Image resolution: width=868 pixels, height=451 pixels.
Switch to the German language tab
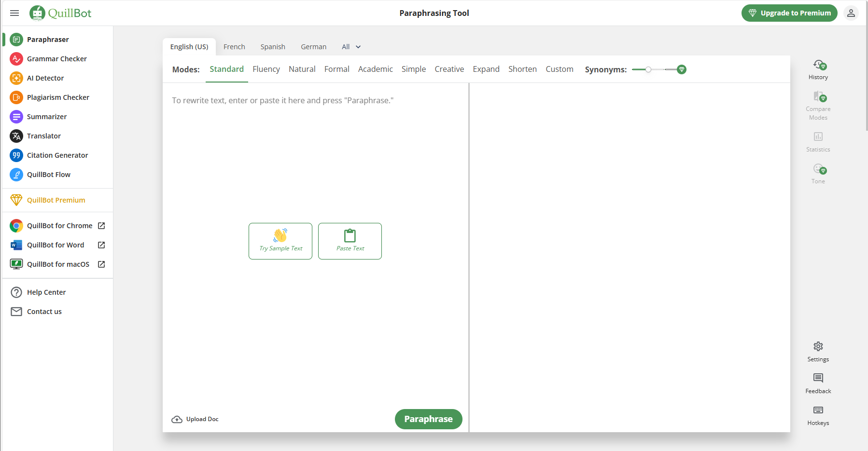314,47
